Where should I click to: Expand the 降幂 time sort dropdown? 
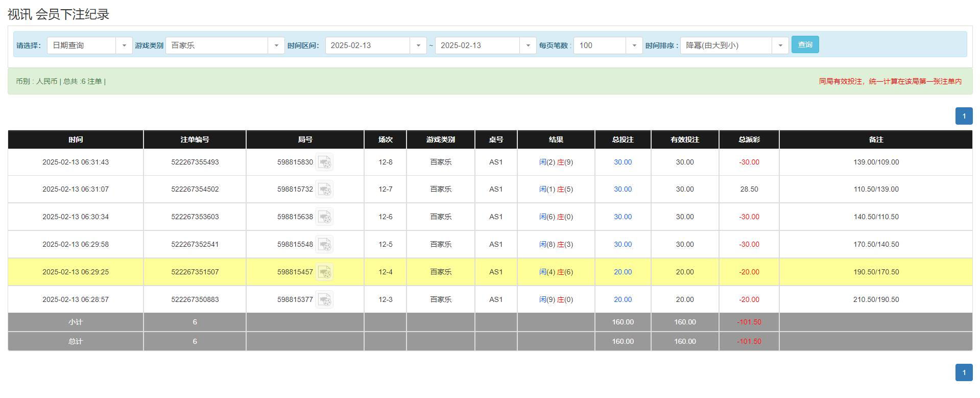[780, 45]
